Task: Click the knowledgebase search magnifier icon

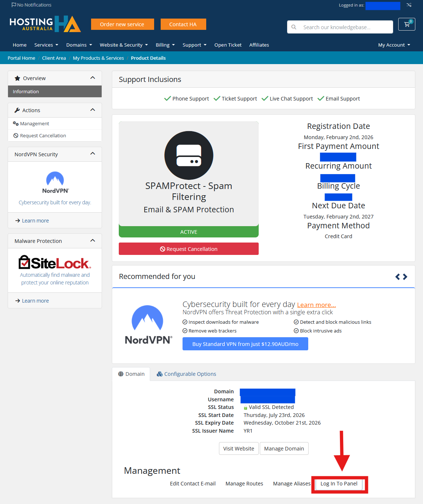Action: click(x=294, y=27)
